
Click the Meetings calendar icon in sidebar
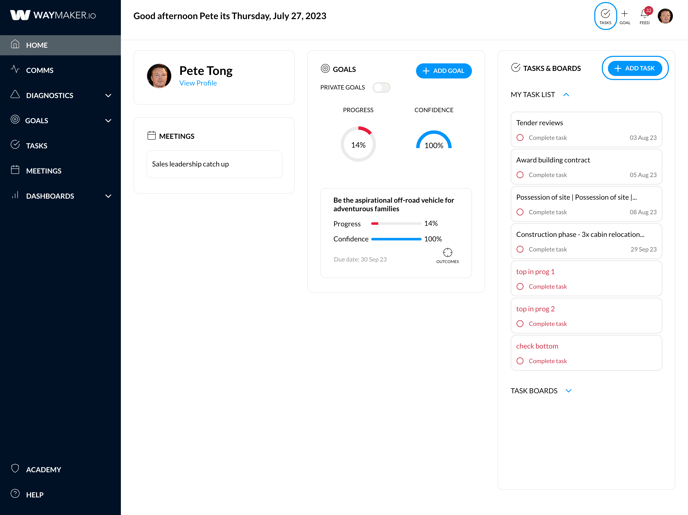pos(15,170)
